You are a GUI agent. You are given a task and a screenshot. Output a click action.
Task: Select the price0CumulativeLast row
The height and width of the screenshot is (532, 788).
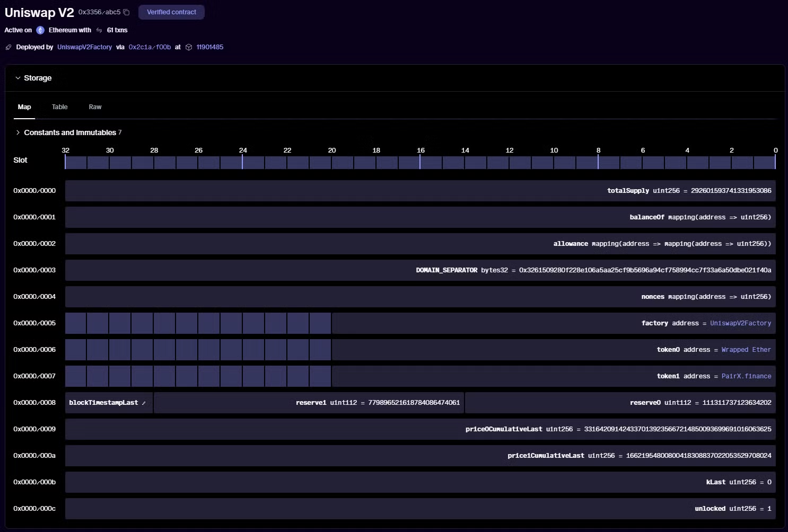(421, 429)
